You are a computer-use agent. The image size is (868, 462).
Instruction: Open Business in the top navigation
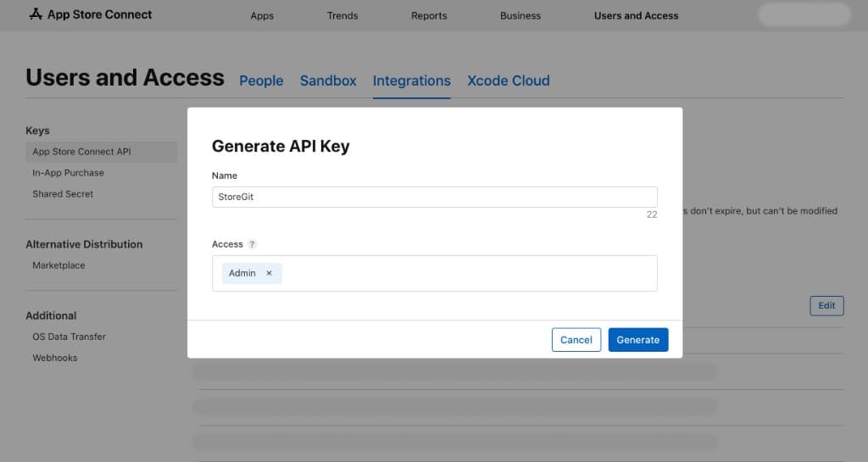coord(520,15)
